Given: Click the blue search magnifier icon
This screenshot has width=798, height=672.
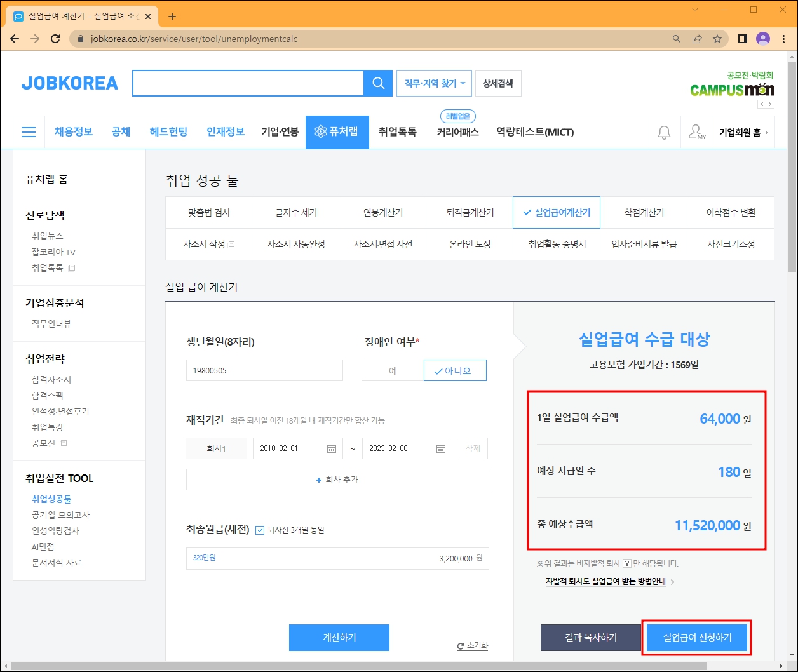Looking at the screenshot, I should pyautogui.click(x=378, y=83).
